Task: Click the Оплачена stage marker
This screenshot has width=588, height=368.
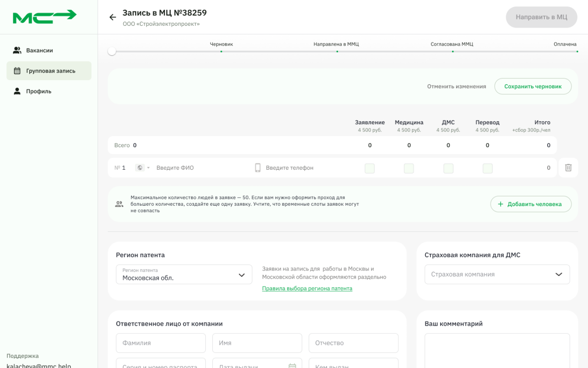Action: point(577,51)
